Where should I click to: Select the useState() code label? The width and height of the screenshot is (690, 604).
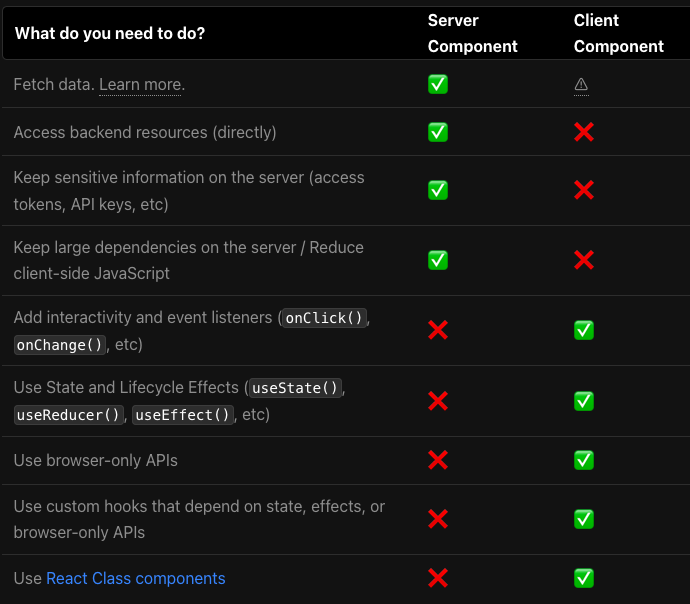(x=297, y=388)
